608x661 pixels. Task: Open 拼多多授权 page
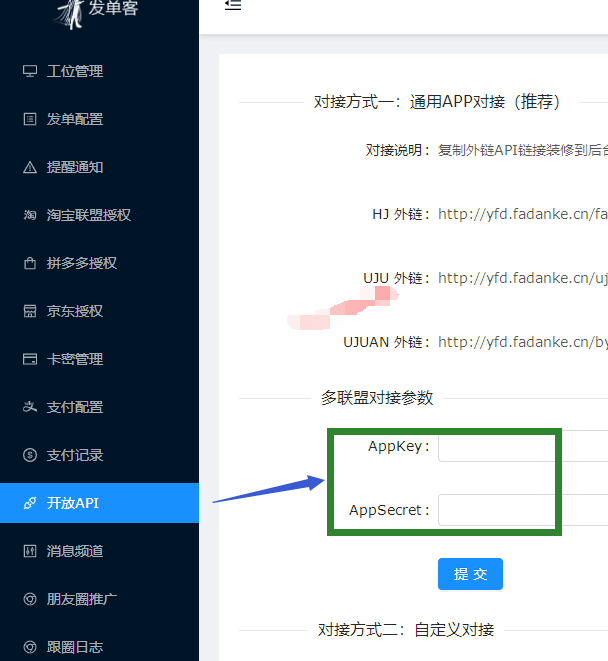(x=100, y=263)
